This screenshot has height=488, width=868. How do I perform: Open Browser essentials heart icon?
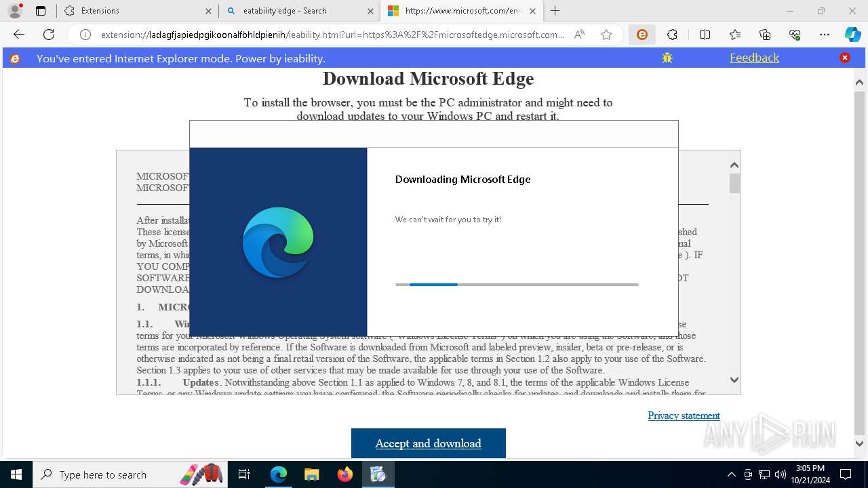[795, 35]
